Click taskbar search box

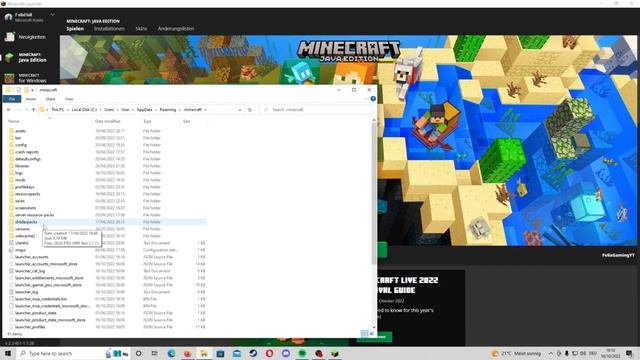[73, 353]
